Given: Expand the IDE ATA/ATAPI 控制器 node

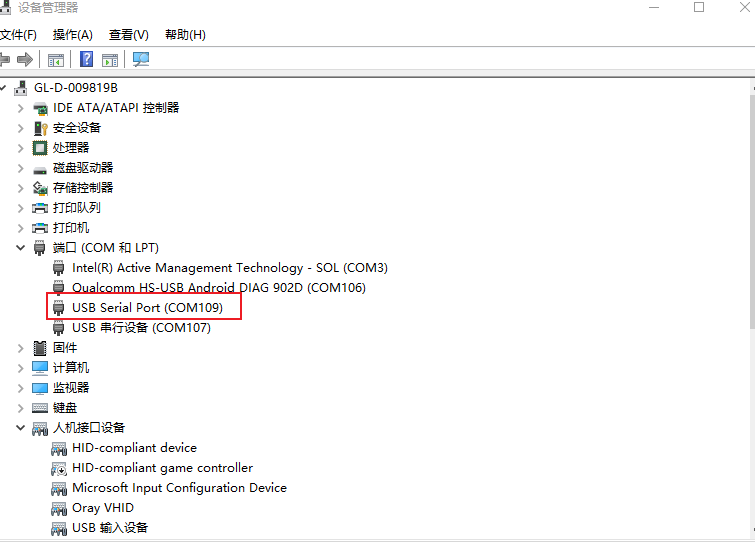Looking at the screenshot, I should (21, 108).
